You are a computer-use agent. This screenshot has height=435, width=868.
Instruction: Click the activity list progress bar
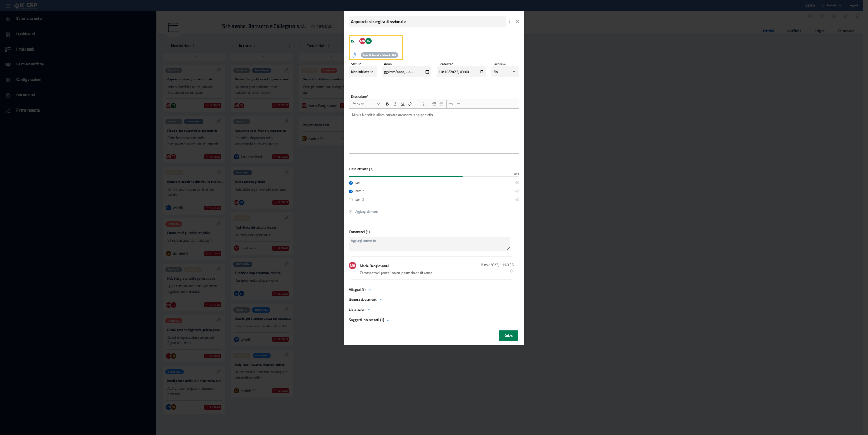[x=433, y=176]
